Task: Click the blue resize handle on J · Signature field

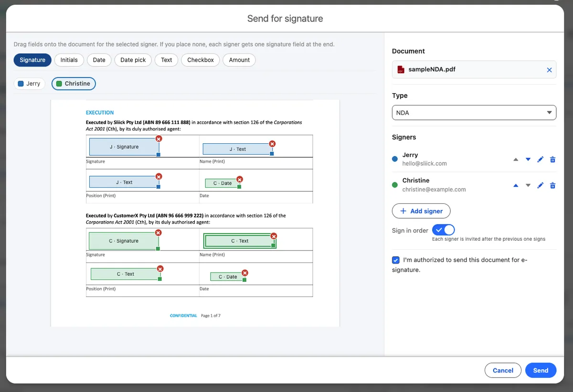Action: pyautogui.click(x=158, y=154)
